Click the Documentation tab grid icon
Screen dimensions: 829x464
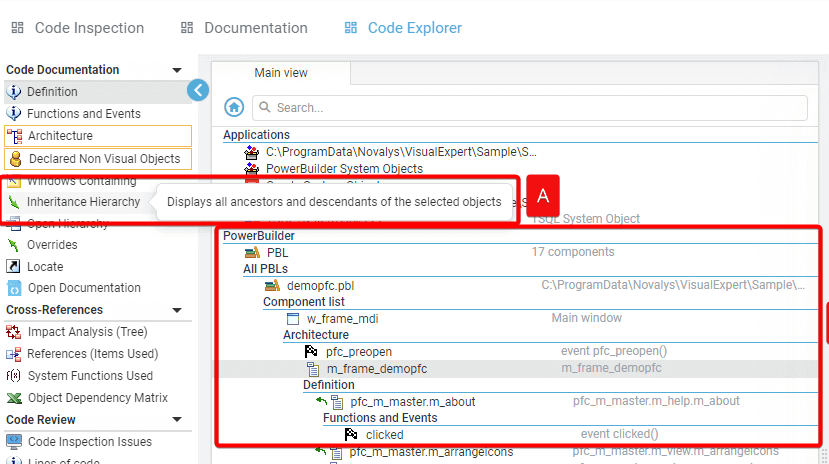(187, 27)
